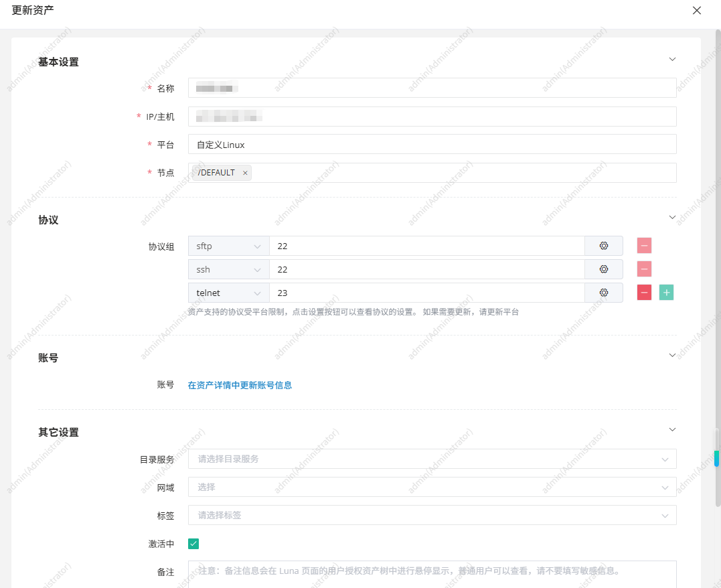Screen dimensions: 721x588
Task: Remove the ssh protocol row
Action: [644, 269]
